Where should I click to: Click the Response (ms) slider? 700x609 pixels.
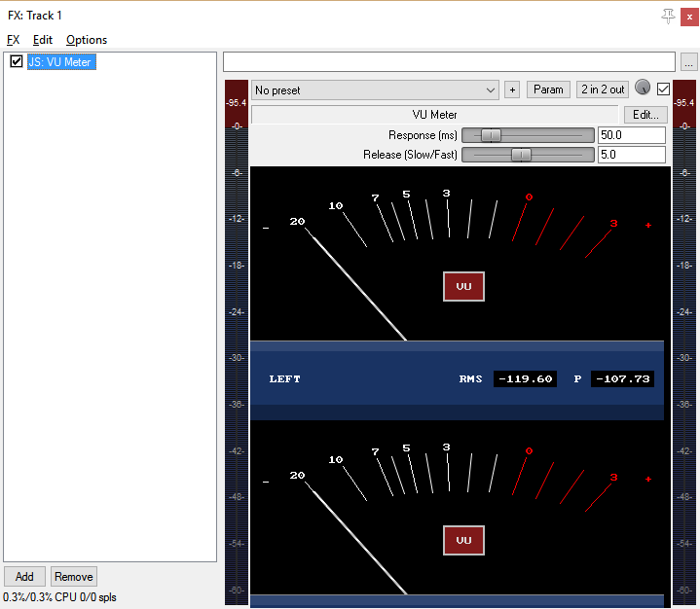(528, 135)
